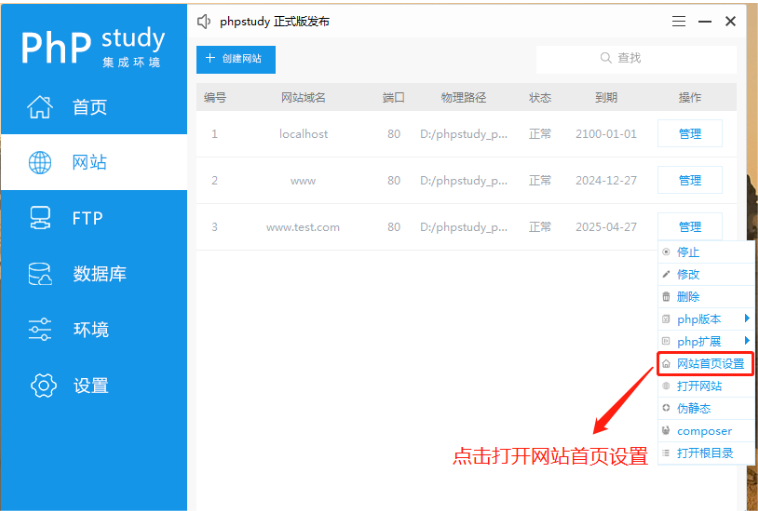
Task: Open the 数据库 sidebar tab
Action: coord(94,274)
